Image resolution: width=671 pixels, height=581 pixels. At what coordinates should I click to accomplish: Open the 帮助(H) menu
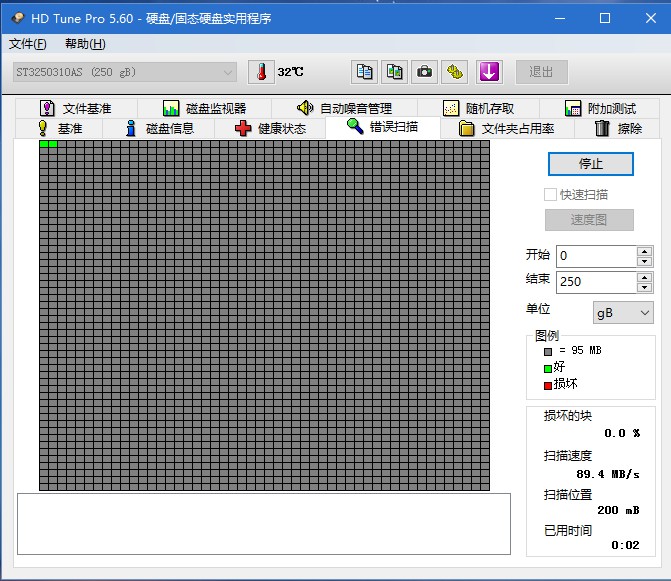(x=85, y=44)
